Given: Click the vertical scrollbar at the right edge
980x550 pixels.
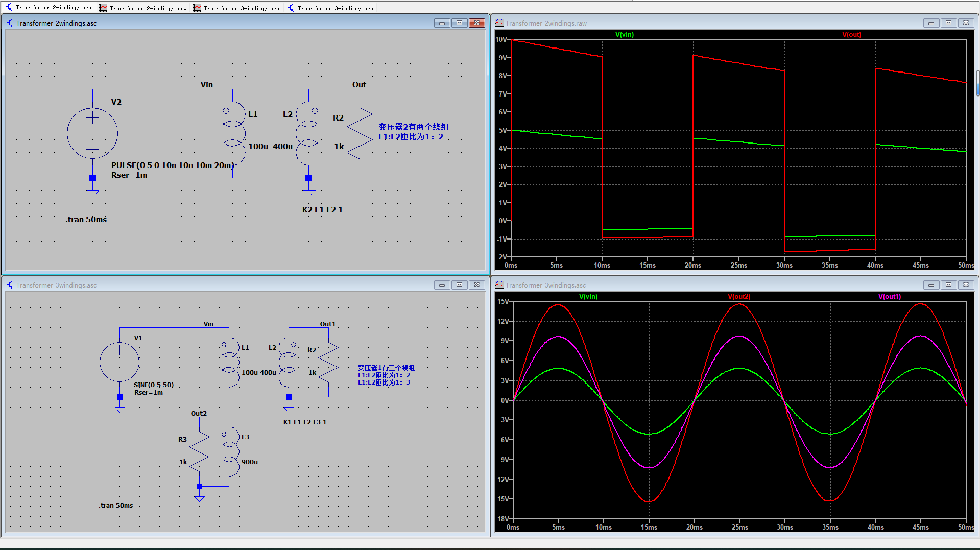Looking at the screenshot, I should click(977, 84).
